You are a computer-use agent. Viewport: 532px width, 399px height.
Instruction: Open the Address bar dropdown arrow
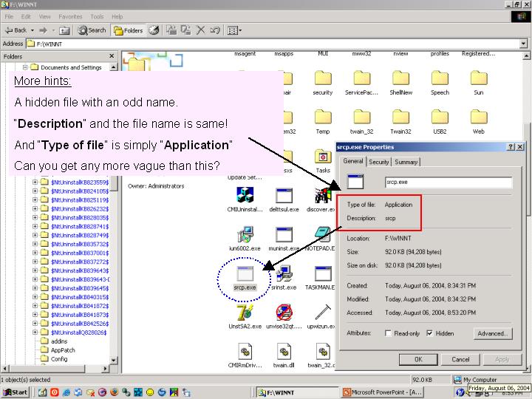(523, 44)
